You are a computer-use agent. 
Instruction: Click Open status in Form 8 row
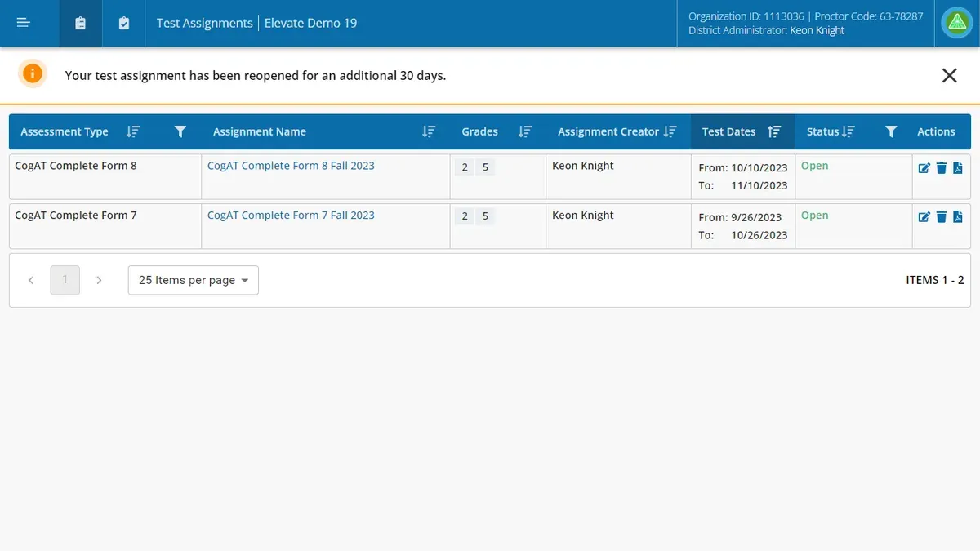point(814,166)
